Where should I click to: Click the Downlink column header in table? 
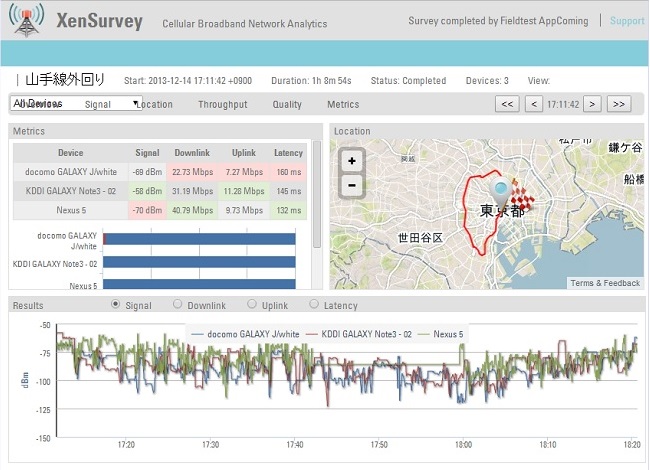[192, 153]
